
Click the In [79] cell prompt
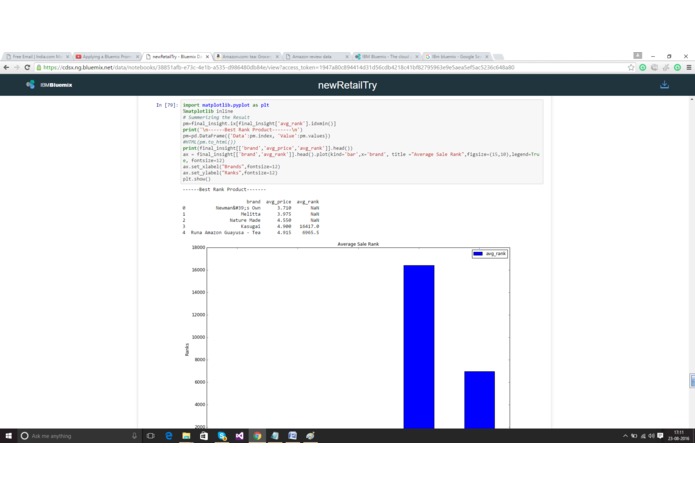click(x=167, y=105)
